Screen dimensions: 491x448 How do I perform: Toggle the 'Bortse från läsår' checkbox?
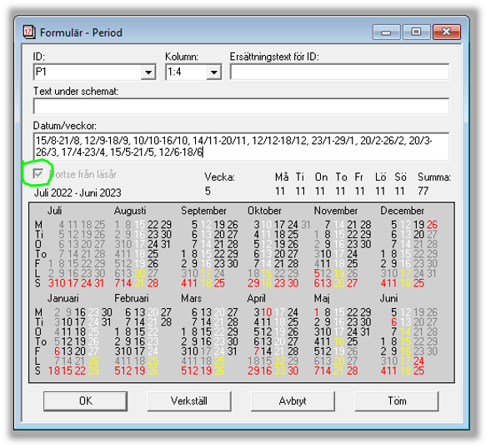[x=38, y=174]
